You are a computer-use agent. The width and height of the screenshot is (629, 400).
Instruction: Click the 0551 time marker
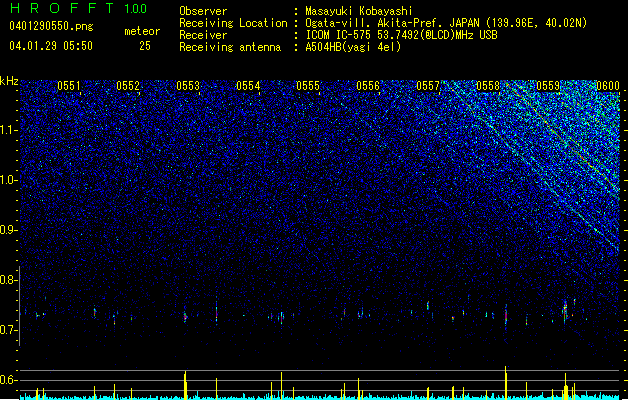coord(69,86)
